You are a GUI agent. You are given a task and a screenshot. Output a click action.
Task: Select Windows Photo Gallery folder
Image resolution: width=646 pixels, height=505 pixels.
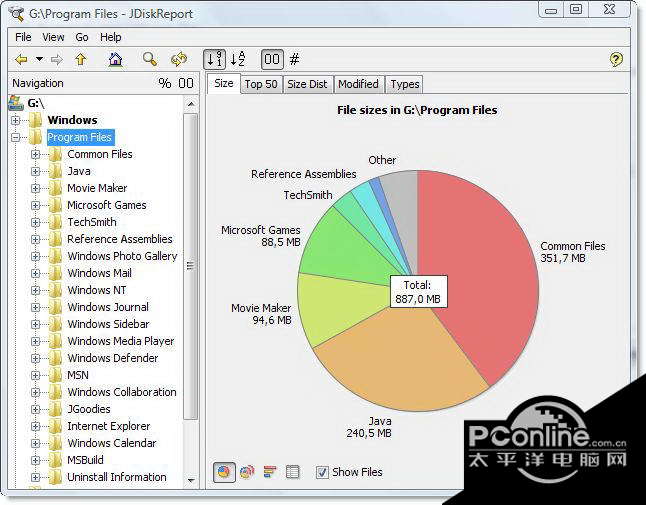(x=122, y=256)
